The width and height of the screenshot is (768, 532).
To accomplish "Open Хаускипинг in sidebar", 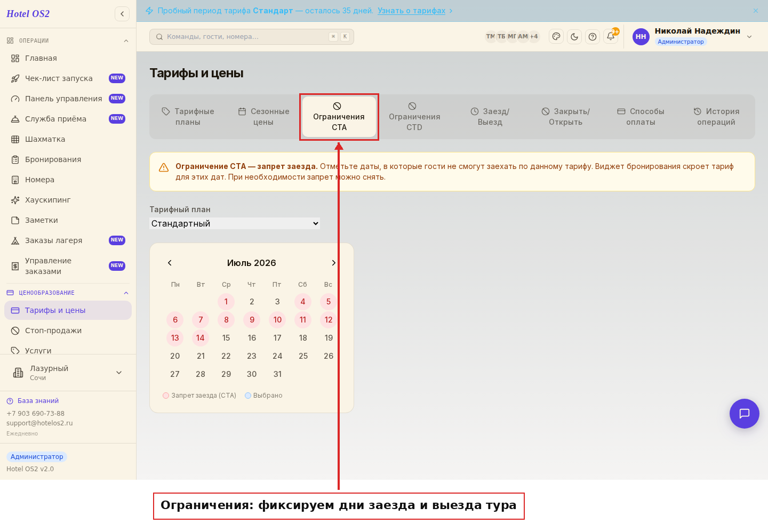I will [68, 200].
